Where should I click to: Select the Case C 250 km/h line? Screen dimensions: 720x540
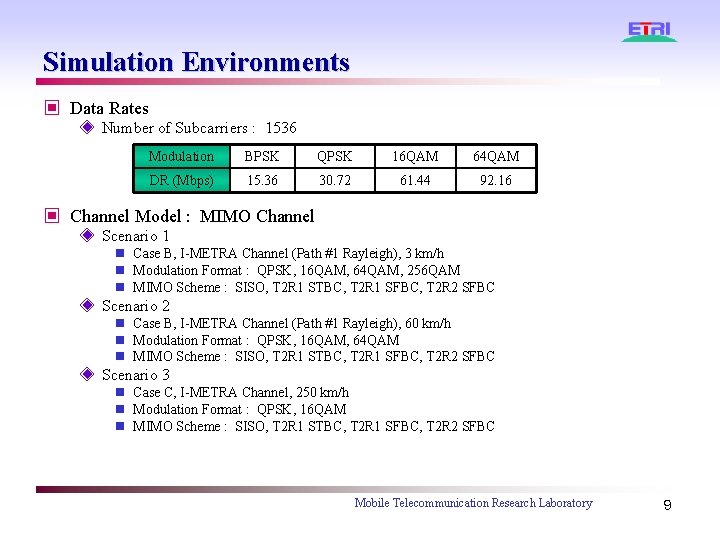click(241, 393)
